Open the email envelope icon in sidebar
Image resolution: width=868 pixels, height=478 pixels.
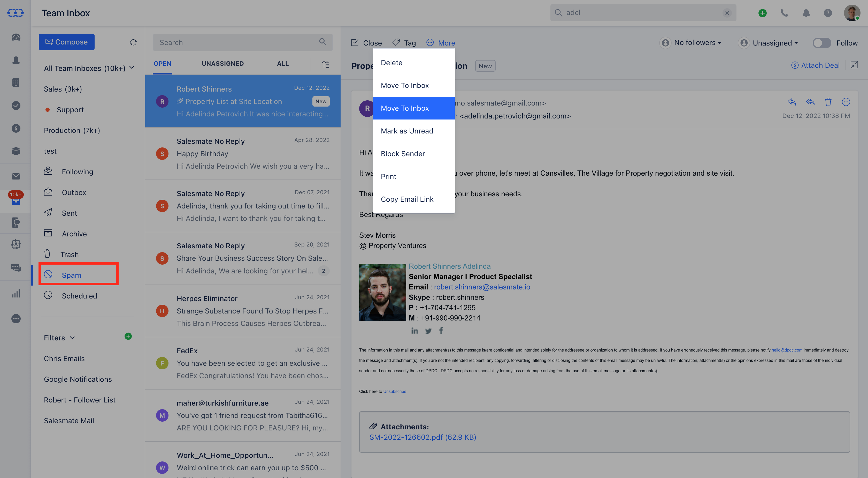(x=16, y=176)
